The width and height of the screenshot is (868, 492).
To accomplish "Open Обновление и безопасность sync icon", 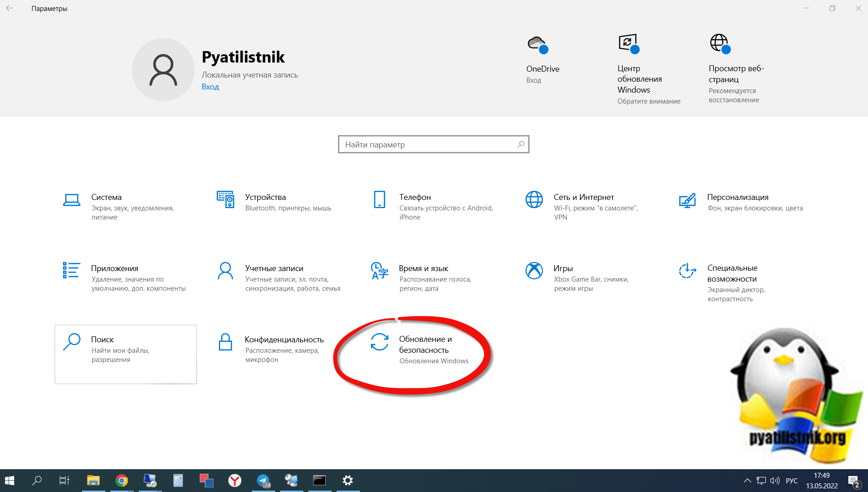I will click(x=379, y=342).
